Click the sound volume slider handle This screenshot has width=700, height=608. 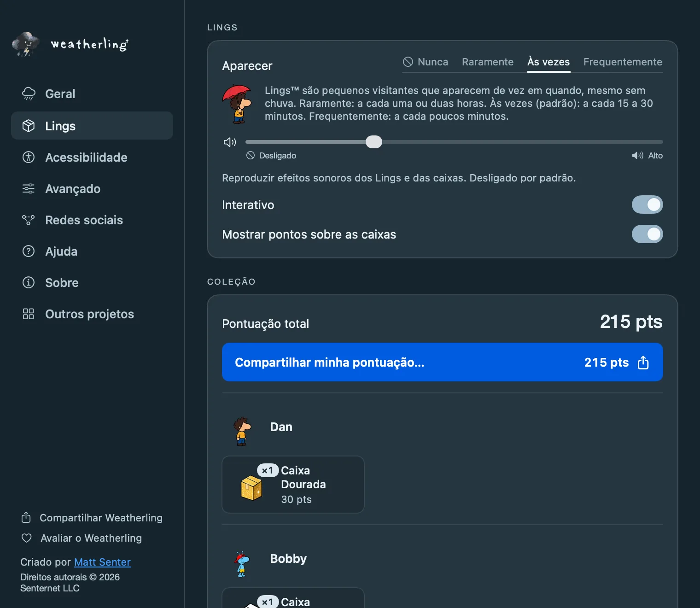click(x=374, y=142)
